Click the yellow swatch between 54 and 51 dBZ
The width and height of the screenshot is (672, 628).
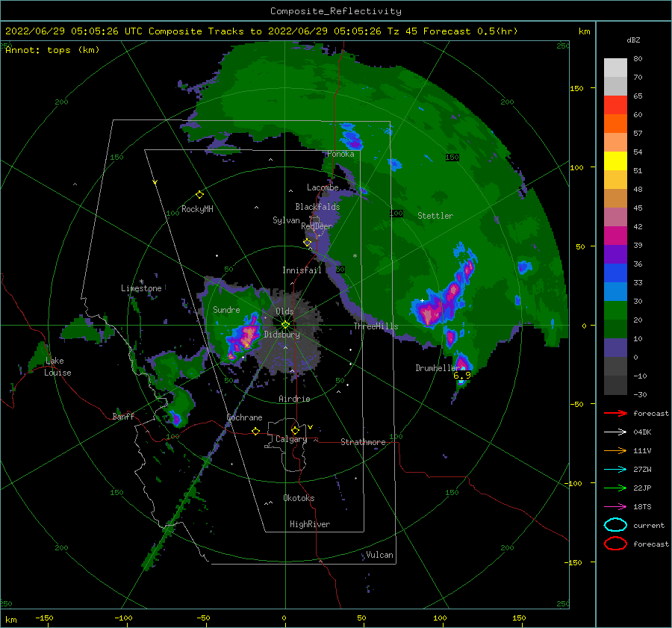click(x=615, y=161)
